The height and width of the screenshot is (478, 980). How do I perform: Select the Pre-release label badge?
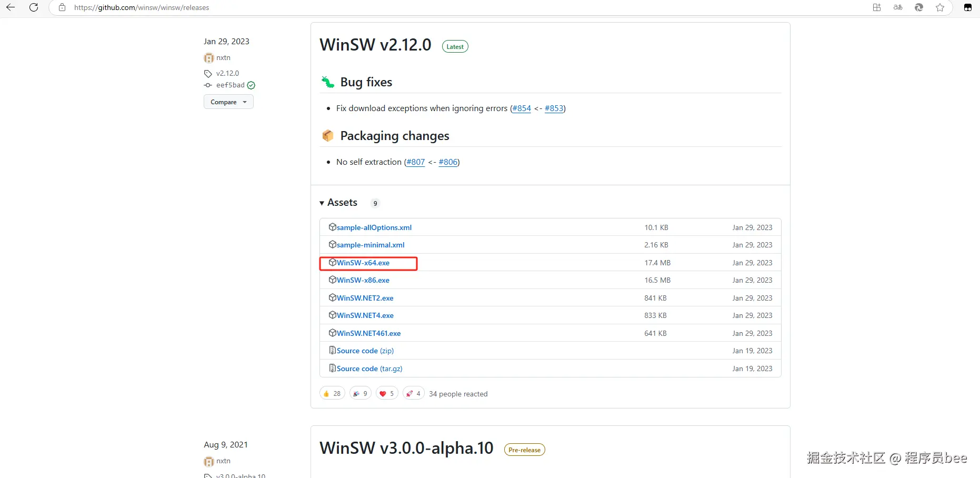[524, 450]
